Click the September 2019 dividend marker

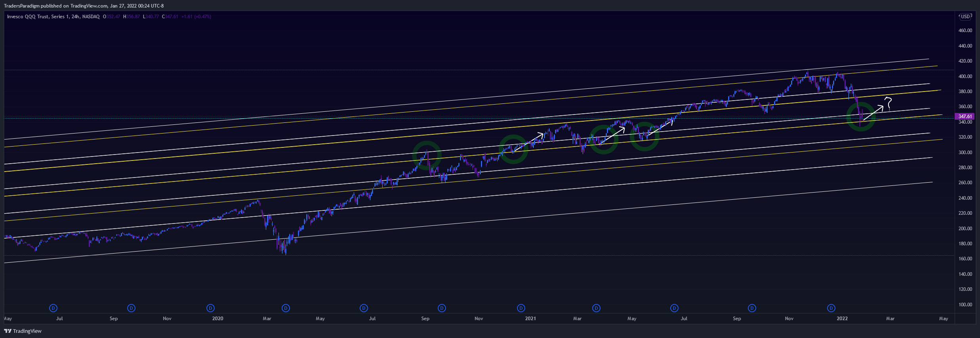132,308
